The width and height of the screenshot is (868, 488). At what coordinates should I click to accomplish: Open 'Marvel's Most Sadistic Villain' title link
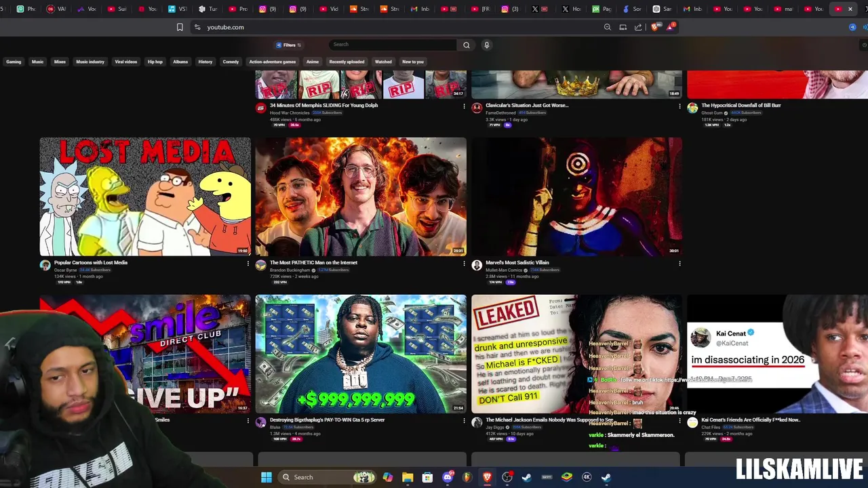pos(517,262)
